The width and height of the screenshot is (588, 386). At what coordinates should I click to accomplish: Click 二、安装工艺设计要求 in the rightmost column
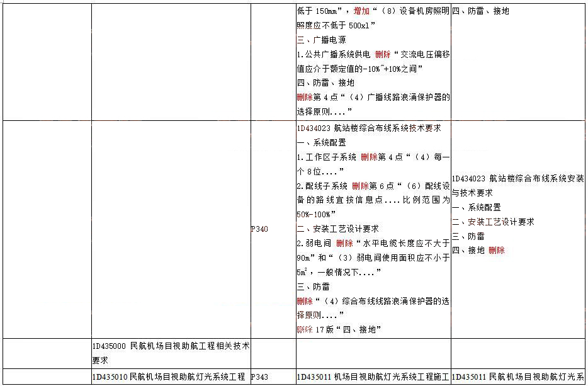tap(493, 222)
